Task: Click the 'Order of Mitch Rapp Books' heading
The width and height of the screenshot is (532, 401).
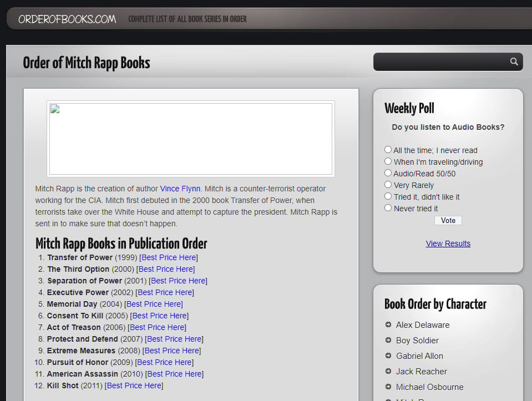Action: tap(87, 63)
